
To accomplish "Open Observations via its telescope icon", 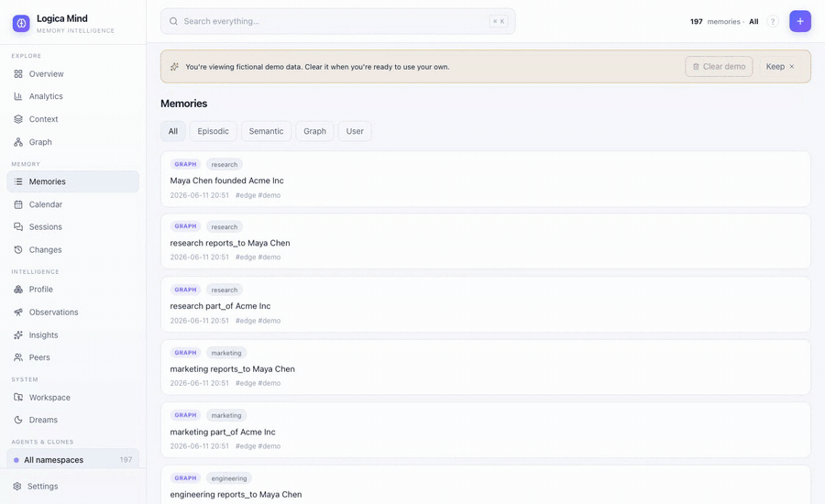I will 18,312.
